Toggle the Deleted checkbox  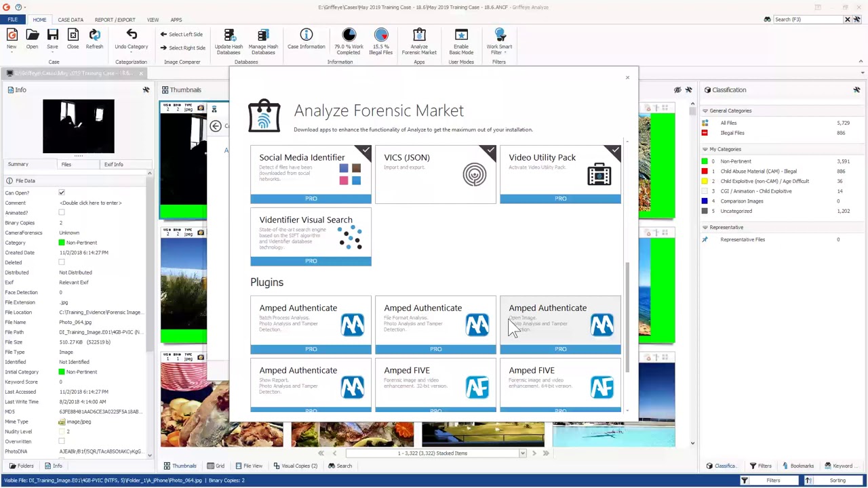62,262
